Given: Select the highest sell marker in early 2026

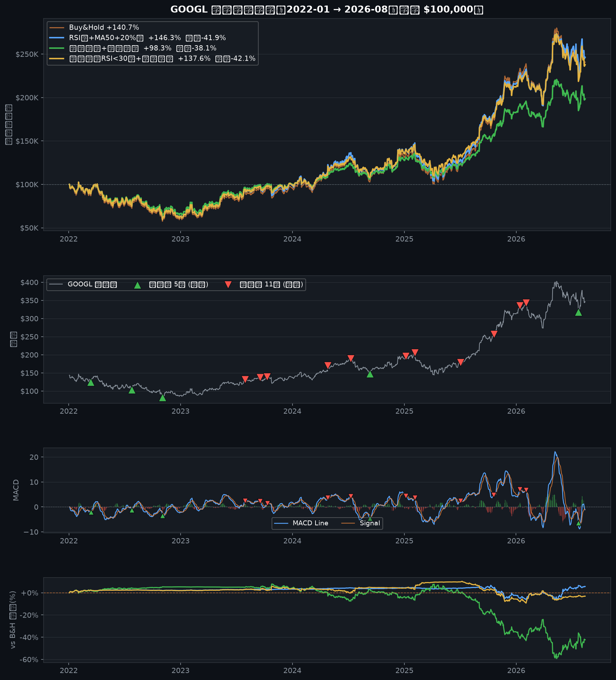Looking at the screenshot, I should tap(526, 303).
